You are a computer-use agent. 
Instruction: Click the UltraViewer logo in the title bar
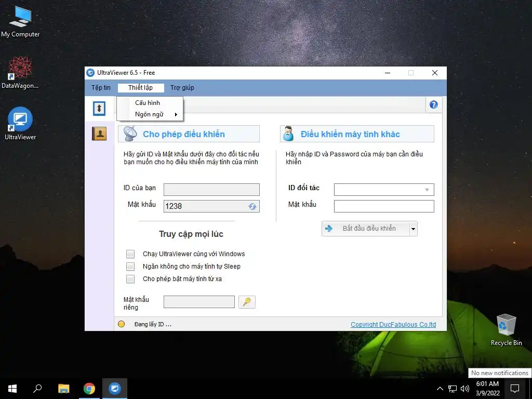90,73
